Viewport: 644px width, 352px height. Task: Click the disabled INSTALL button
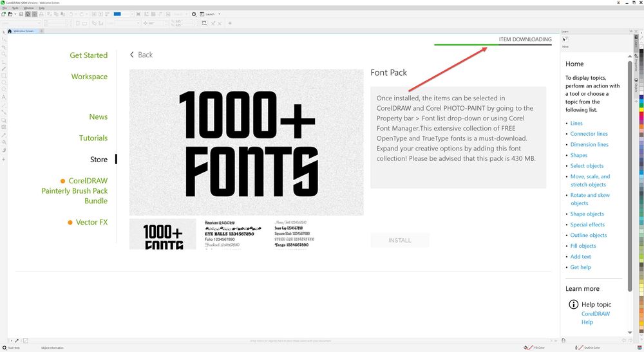click(400, 240)
